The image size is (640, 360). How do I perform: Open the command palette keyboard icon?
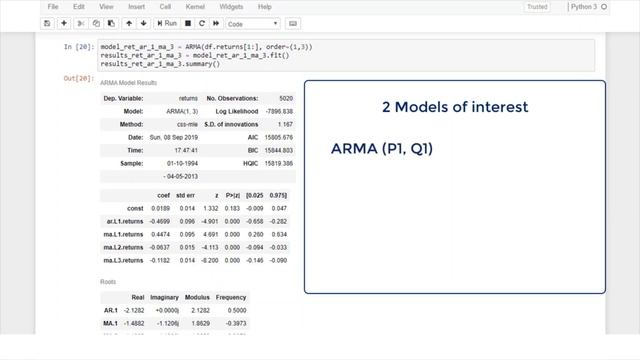point(293,24)
